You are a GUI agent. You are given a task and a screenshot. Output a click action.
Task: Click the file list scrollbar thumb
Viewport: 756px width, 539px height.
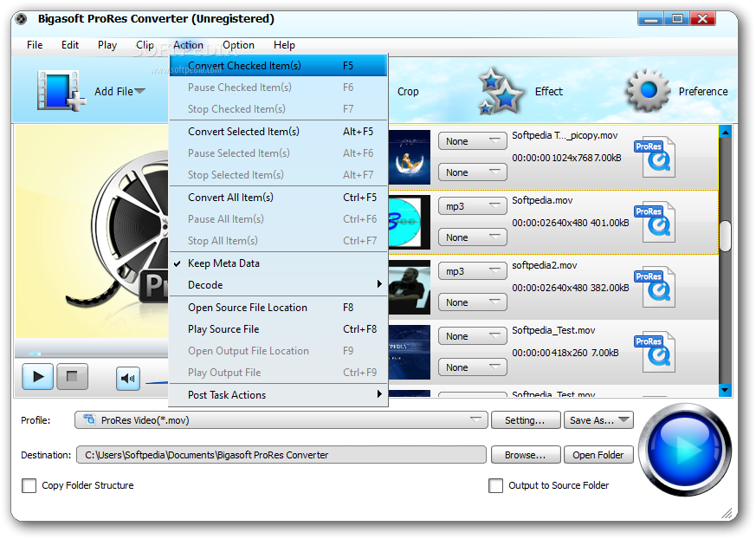[x=725, y=236]
